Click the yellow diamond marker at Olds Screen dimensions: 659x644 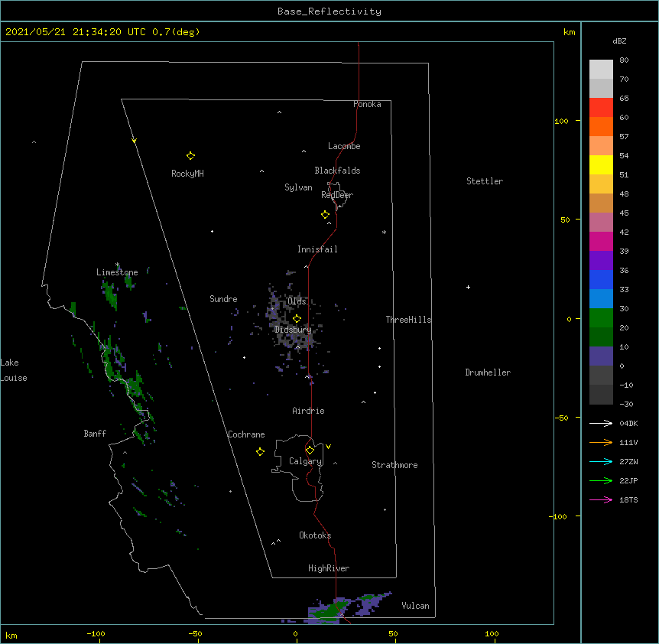click(297, 319)
